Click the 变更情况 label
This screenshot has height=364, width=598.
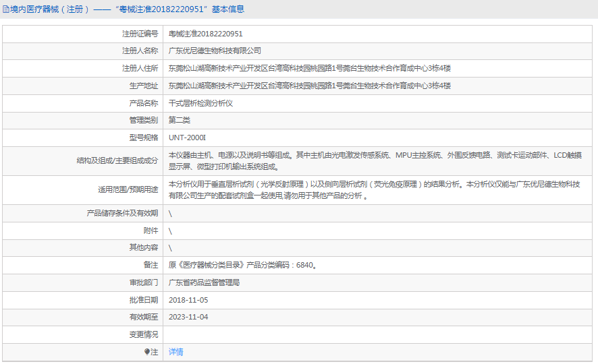point(143,334)
